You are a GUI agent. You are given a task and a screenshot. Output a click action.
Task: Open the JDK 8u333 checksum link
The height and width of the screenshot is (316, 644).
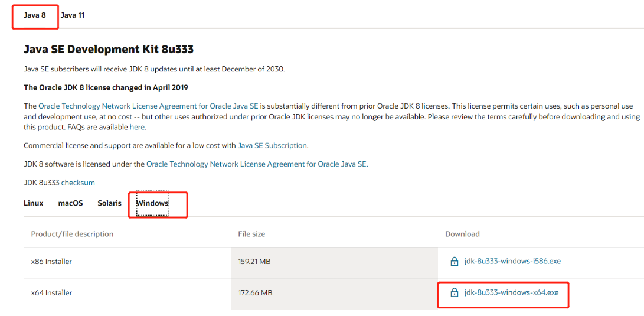[78, 183]
